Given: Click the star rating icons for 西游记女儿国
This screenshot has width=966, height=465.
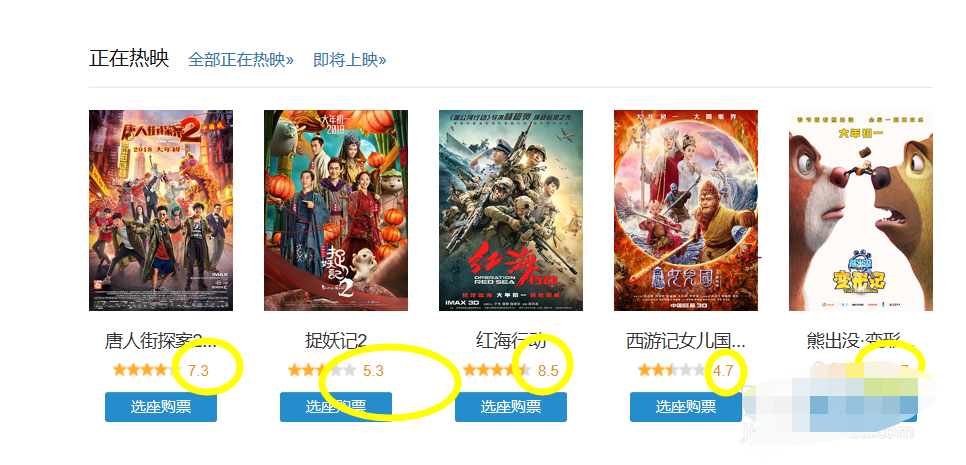Looking at the screenshot, I should tap(672, 370).
